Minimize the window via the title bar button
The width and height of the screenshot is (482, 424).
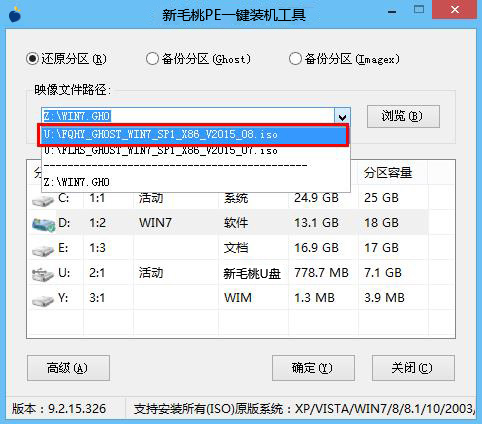click(392, 12)
